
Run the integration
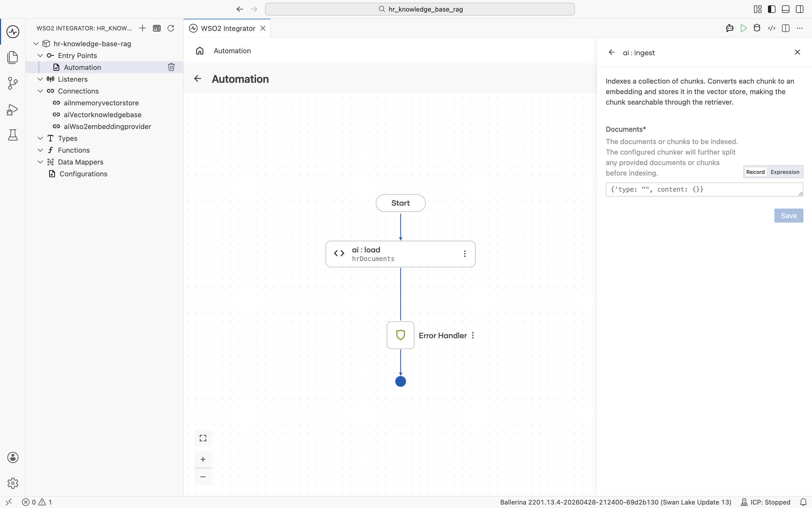[x=744, y=28]
